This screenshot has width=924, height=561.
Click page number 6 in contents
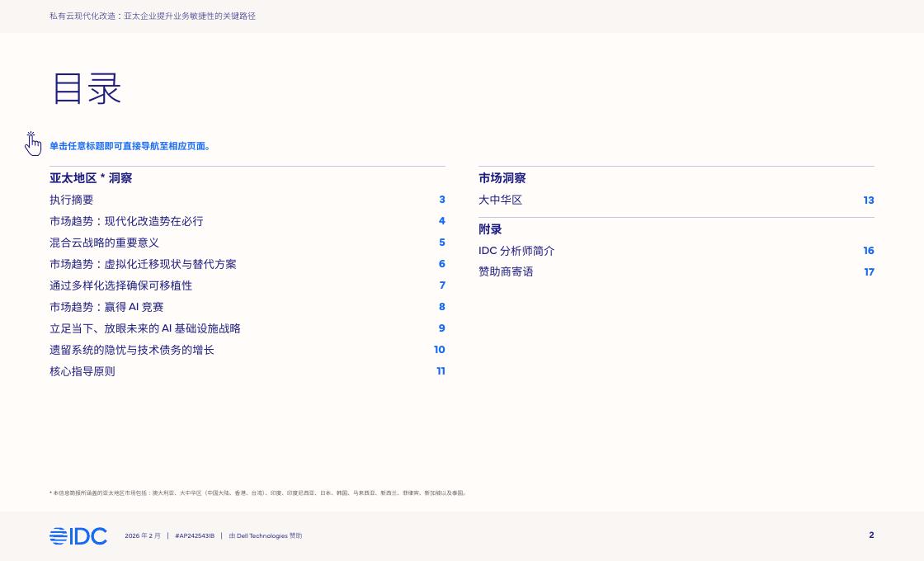tap(442, 264)
